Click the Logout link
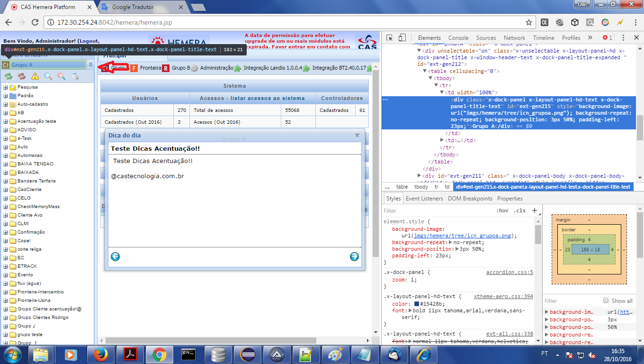644x364 pixels. 89,41
